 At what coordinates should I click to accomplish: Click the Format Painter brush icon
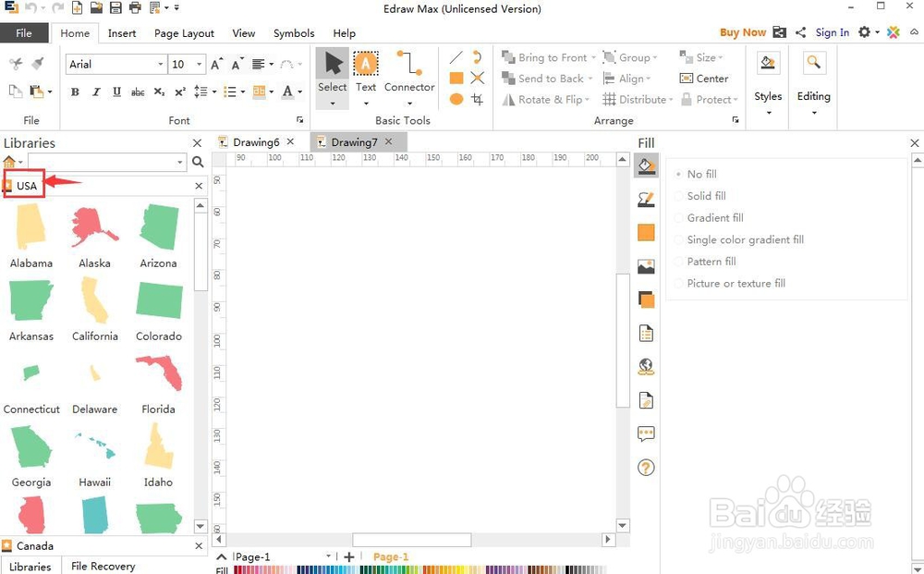pos(38,63)
